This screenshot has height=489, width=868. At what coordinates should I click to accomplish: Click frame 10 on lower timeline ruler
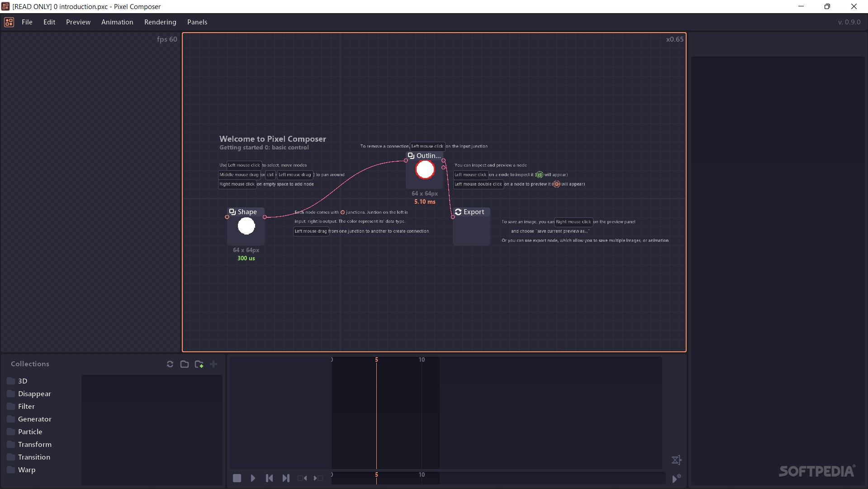(x=422, y=475)
